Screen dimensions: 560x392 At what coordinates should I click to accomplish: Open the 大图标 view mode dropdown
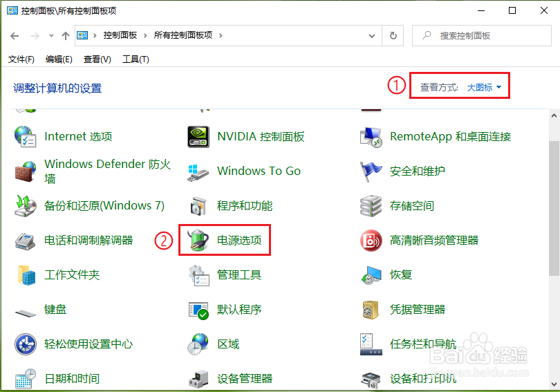(x=484, y=87)
